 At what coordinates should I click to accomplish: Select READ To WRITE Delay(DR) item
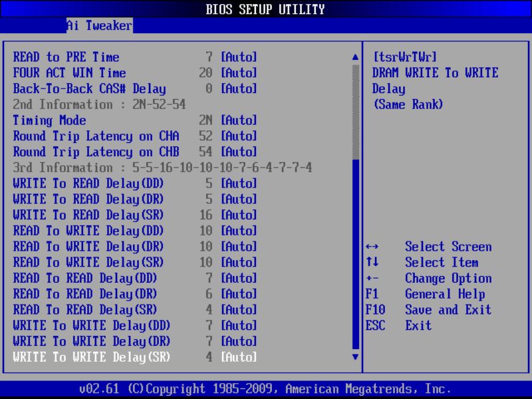coord(88,246)
